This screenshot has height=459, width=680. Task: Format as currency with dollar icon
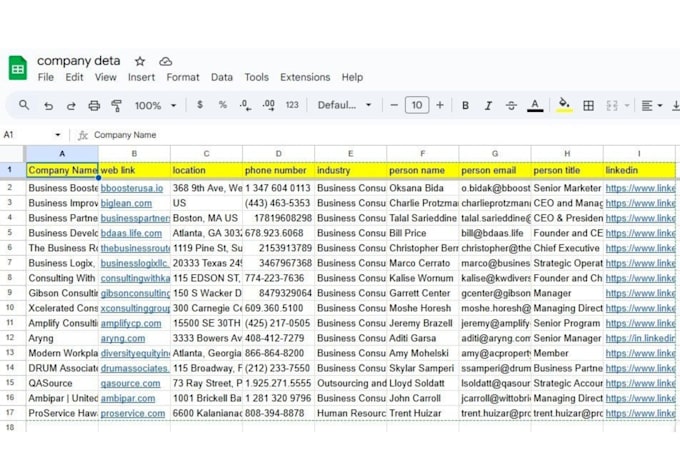pos(200,105)
